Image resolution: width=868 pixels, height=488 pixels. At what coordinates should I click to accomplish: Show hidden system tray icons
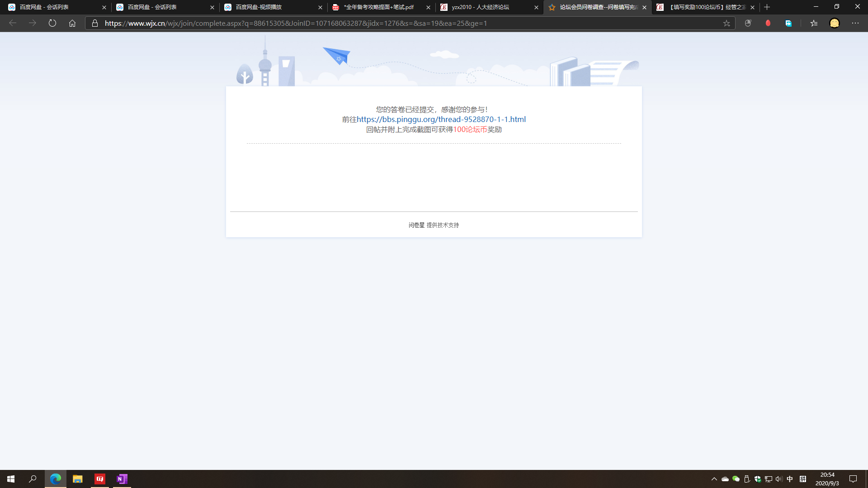[x=714, y=479]
